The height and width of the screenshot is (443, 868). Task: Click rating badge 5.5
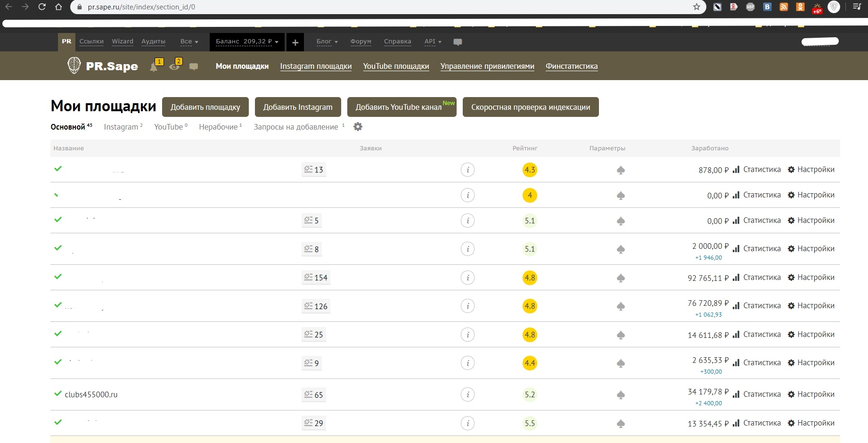pyautogui.click(x=530, y=423)
